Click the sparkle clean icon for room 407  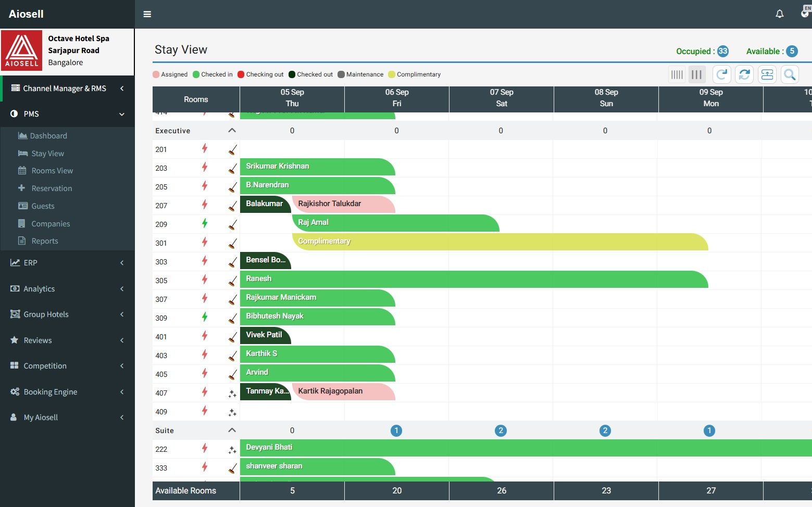tap(232, 394)
